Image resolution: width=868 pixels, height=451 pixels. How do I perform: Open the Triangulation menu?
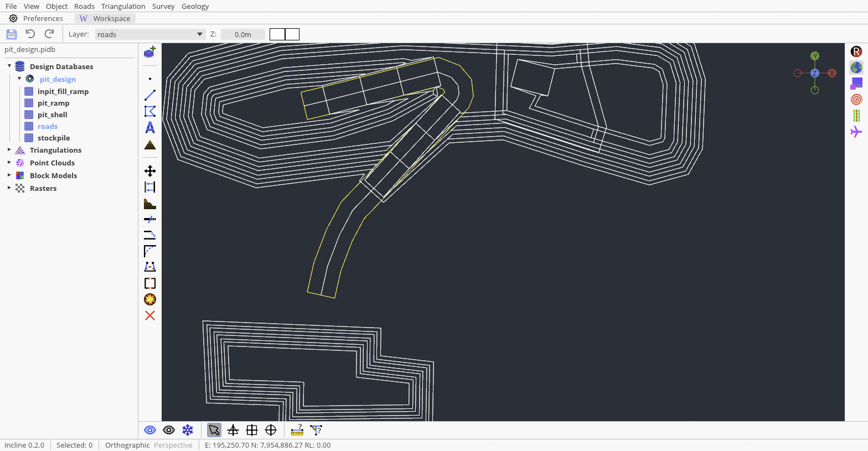[123, 6]
